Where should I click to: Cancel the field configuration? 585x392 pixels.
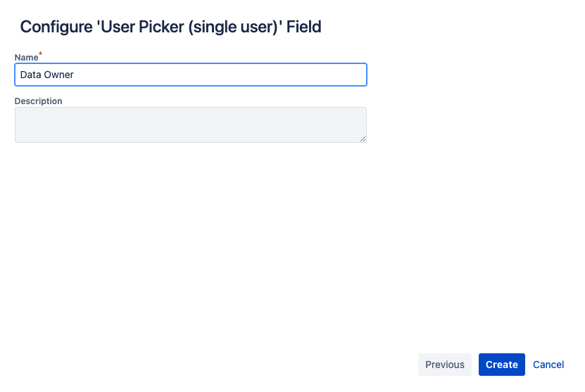(x=548, y=365)
